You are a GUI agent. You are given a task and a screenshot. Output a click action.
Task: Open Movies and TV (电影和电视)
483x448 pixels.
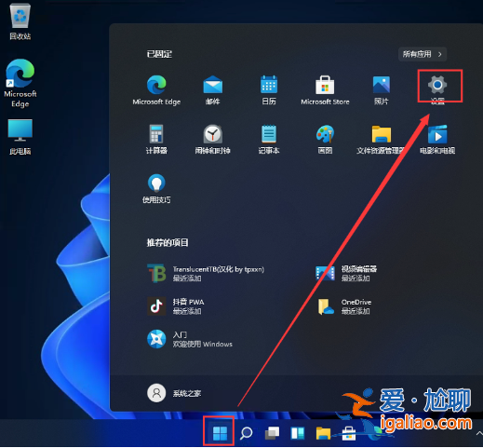pos(437,139)
